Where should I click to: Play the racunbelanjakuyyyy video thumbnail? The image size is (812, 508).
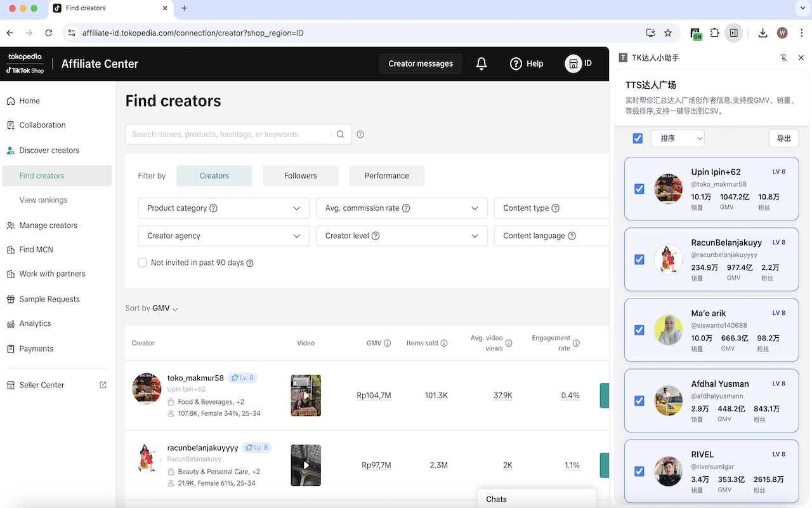[306, 465]
